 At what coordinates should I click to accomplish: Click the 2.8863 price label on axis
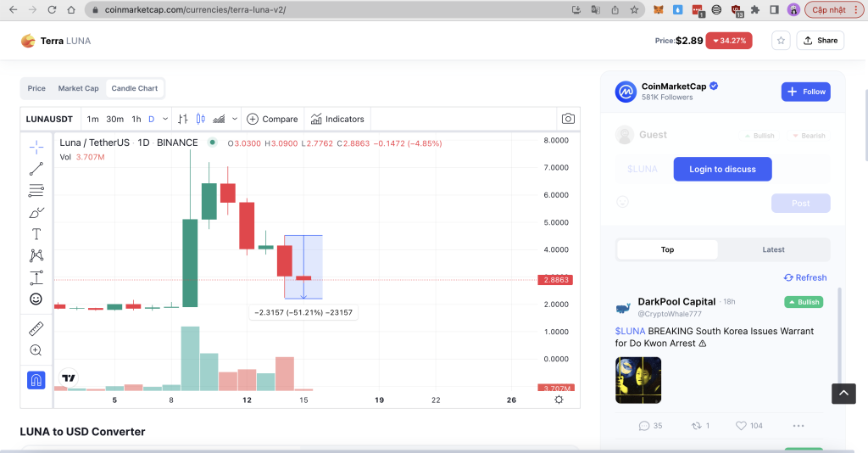[x=555, y=280]
